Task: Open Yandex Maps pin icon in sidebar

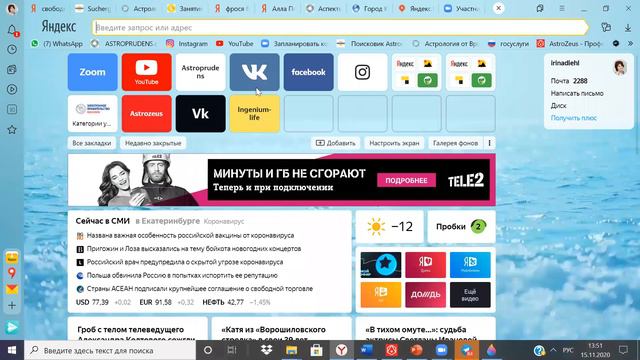Action: 12,273
